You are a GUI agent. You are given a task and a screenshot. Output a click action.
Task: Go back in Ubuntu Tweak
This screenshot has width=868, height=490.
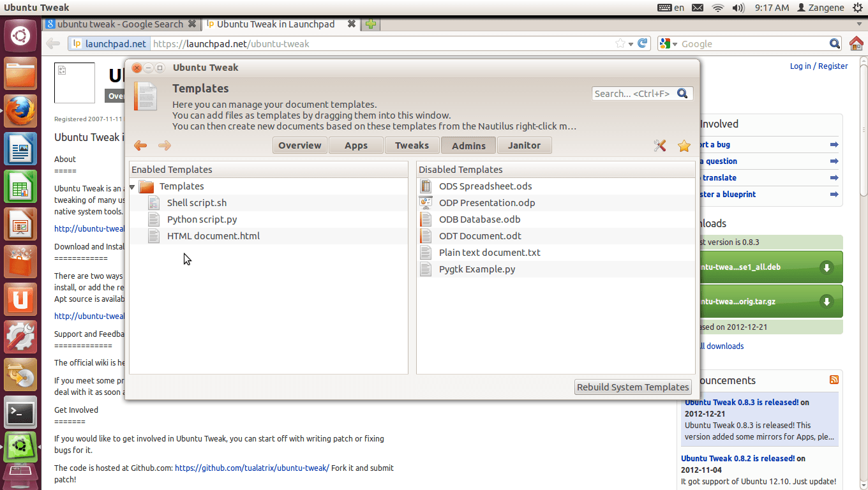point(140,145)
